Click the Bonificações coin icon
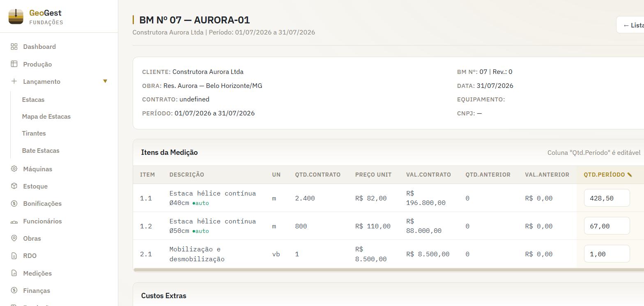644x306 pixels. (14, 203)
